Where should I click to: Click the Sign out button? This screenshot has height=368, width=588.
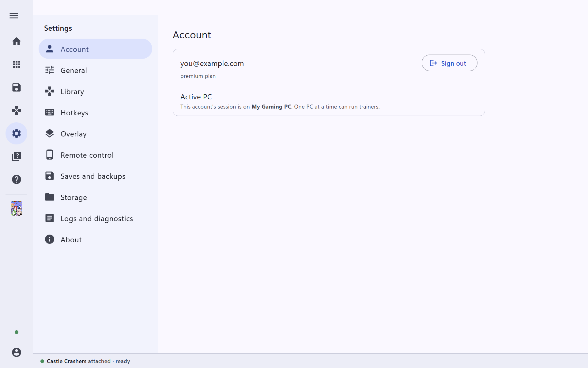449,63
